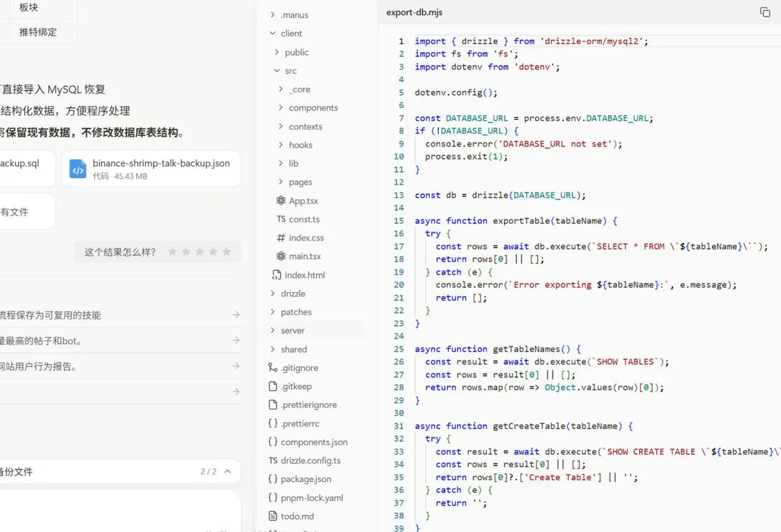Click the export-db.mjs file title
This screenshot has height=532, width=781.
pos(415,12)
